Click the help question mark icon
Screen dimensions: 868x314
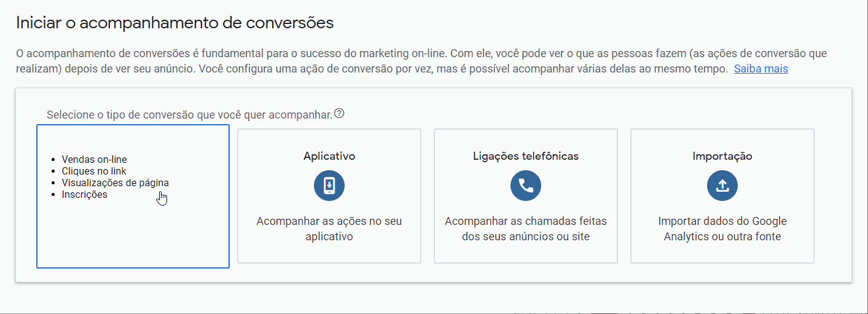point(339,114)
